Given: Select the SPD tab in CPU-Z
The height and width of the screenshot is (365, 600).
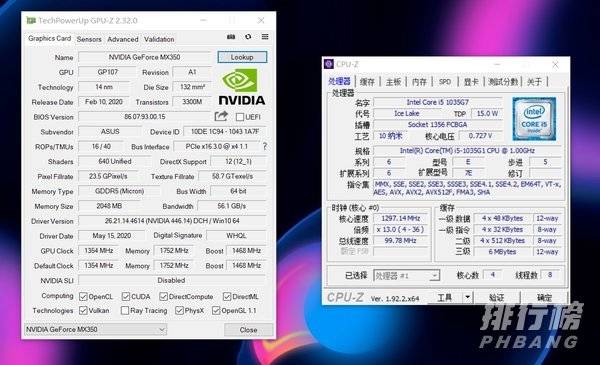Looking at the screenshot, I should coord(445,81).
